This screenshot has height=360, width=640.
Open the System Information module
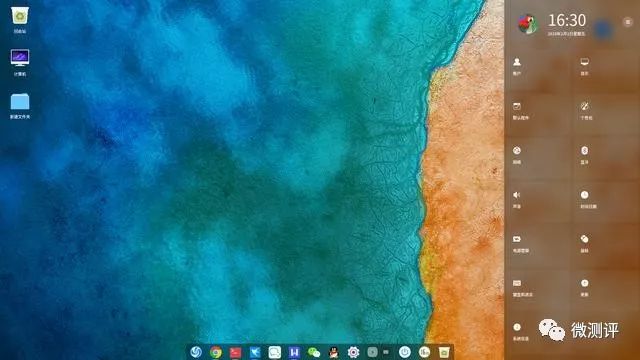pos(520,331)
